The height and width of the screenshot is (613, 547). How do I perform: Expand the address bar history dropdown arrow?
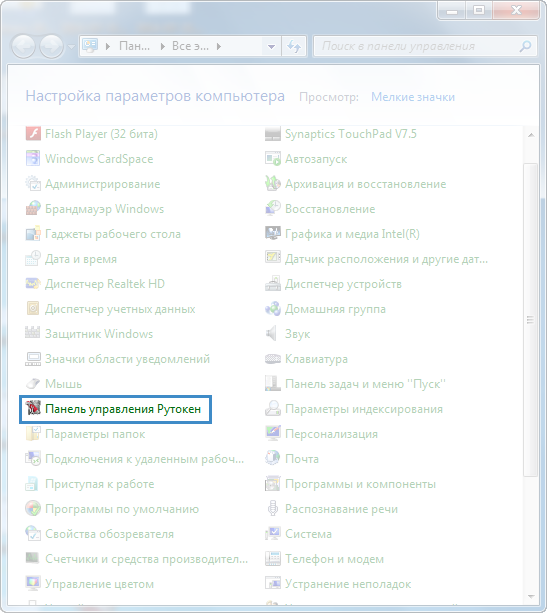click(271, 47)
